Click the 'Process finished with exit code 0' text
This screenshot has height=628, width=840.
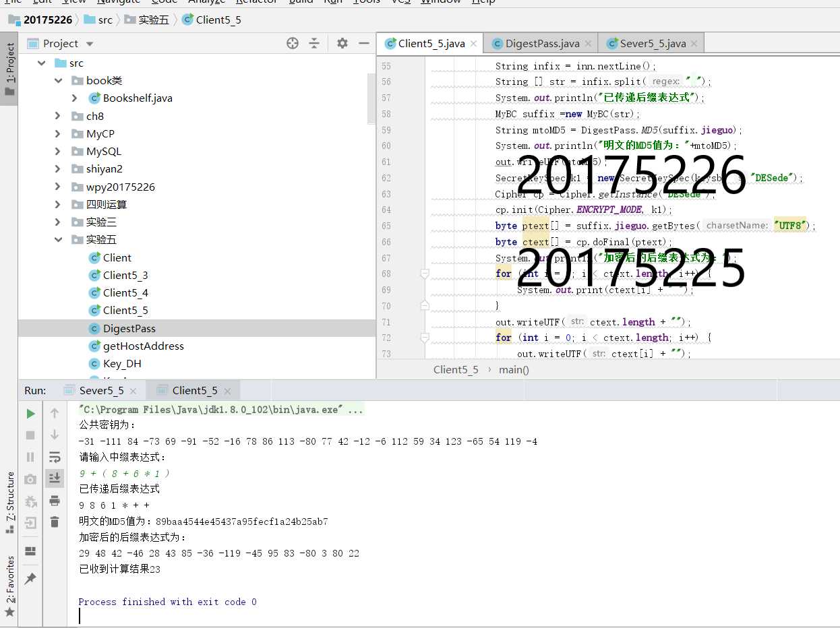point(167,602)
